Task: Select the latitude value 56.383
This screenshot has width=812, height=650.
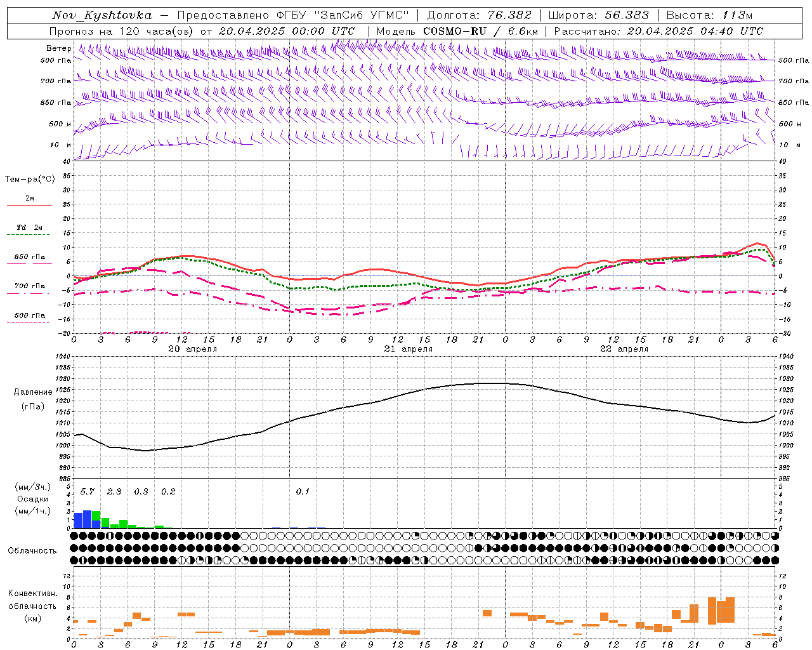Action: tap(627, 15)
